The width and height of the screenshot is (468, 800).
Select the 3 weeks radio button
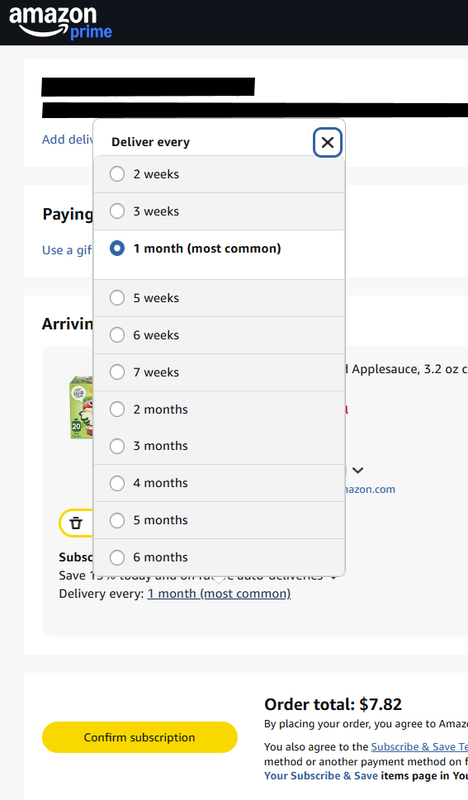tap(117, 211)
